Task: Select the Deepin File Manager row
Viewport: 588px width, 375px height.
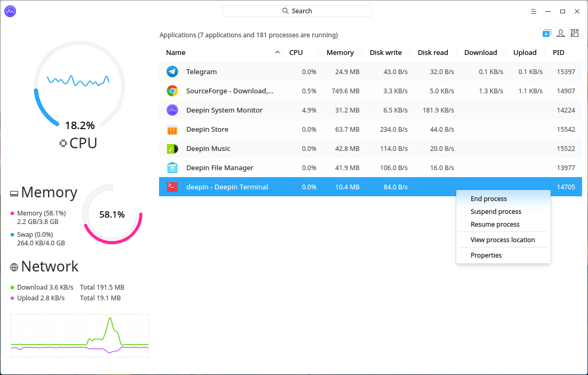Action: click(370, 167)
